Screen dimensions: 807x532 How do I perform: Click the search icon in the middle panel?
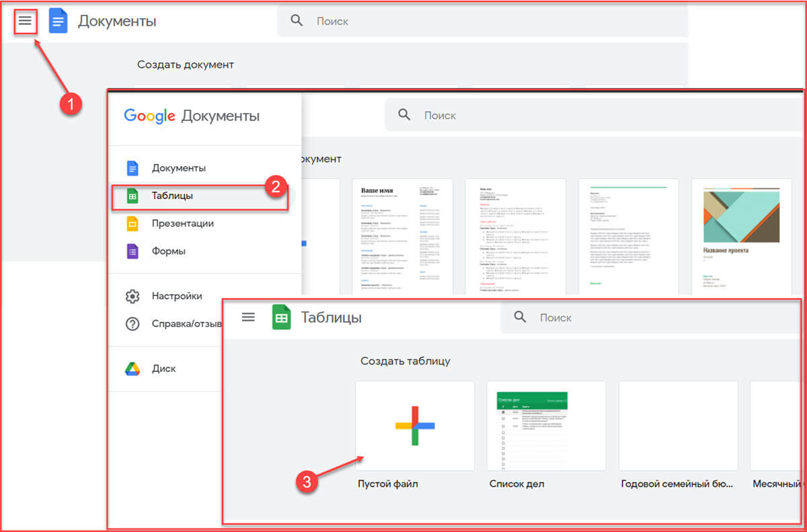404,115
